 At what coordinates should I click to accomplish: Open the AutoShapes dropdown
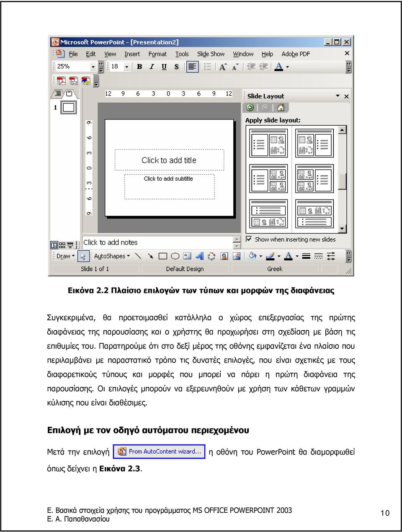point(112,256)
